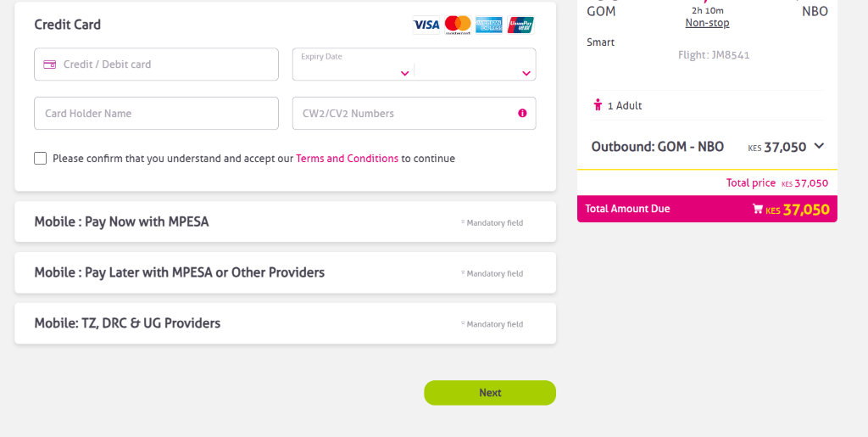The height and width of the screenshot is (437, 868).
Task: Click the Mastercard logo
Action: [x=458, y=25]
